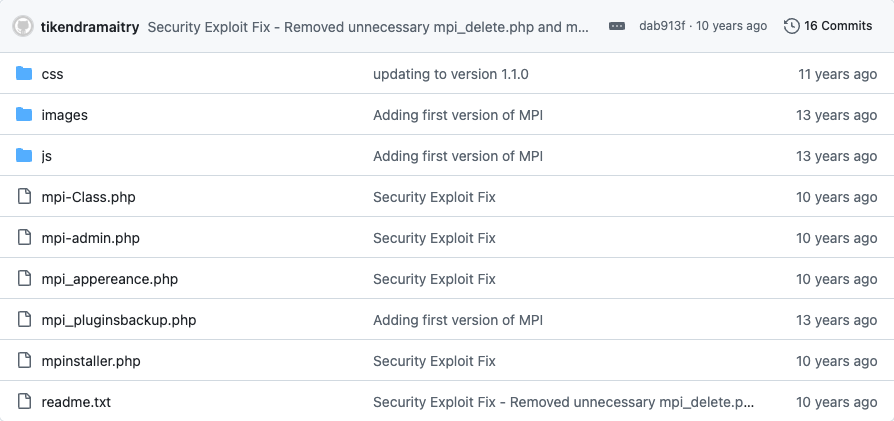The image size is (894, 421).
Task: Open the mpi_appereance.php file
Action: coord(109,279)
